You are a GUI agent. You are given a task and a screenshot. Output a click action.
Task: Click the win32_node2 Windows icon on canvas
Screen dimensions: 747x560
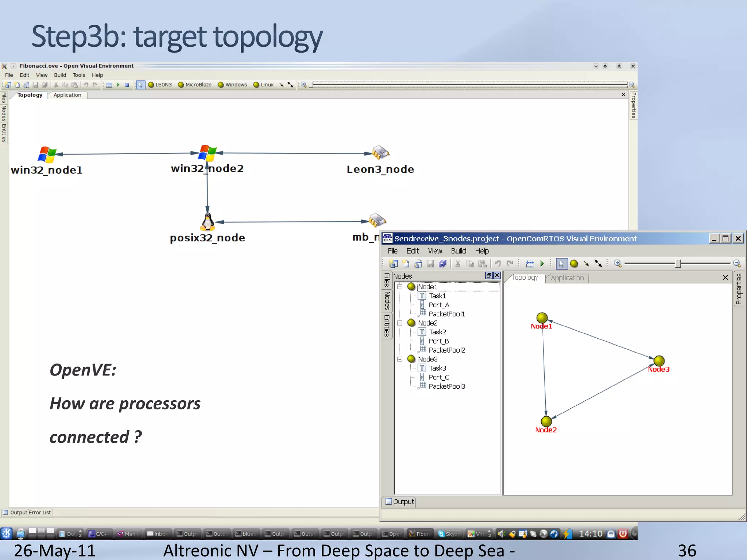pos(207,153)
